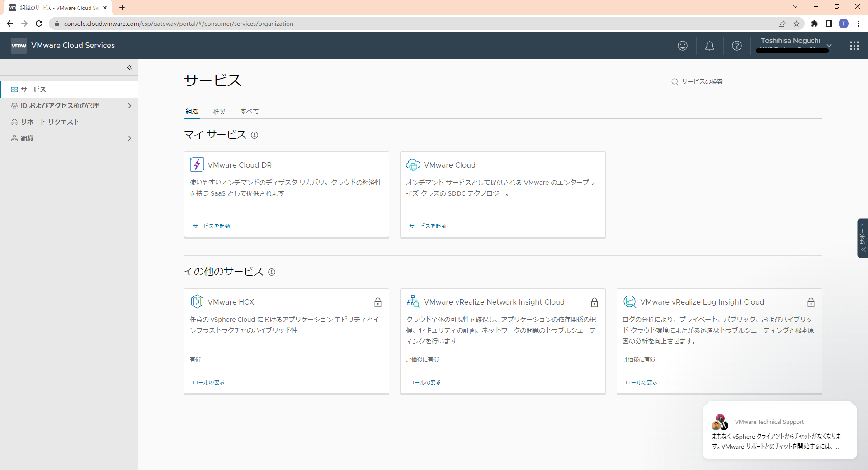Click the lock on Network Insight Cloud card
This screenshot has height=470, width=868.
point(594,302)
